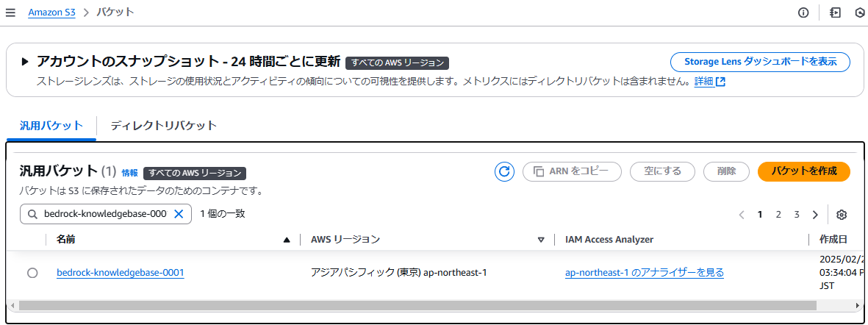Click the AWS リージョン column header

(345, 240)
